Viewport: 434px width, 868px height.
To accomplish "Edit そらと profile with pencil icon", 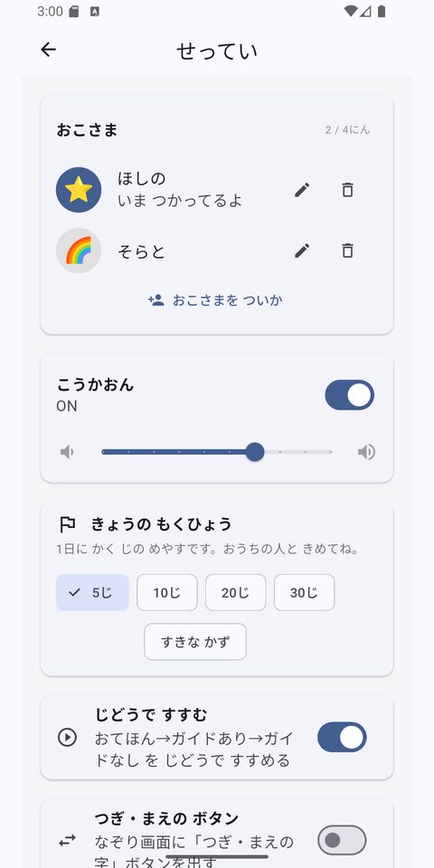I will 302,250.
